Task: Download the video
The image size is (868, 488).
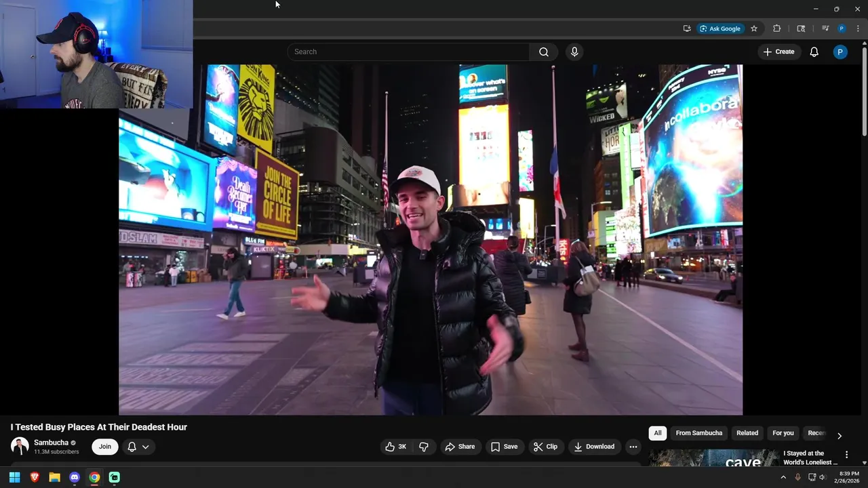Action: pyautogui.click(x=594, y=447)
